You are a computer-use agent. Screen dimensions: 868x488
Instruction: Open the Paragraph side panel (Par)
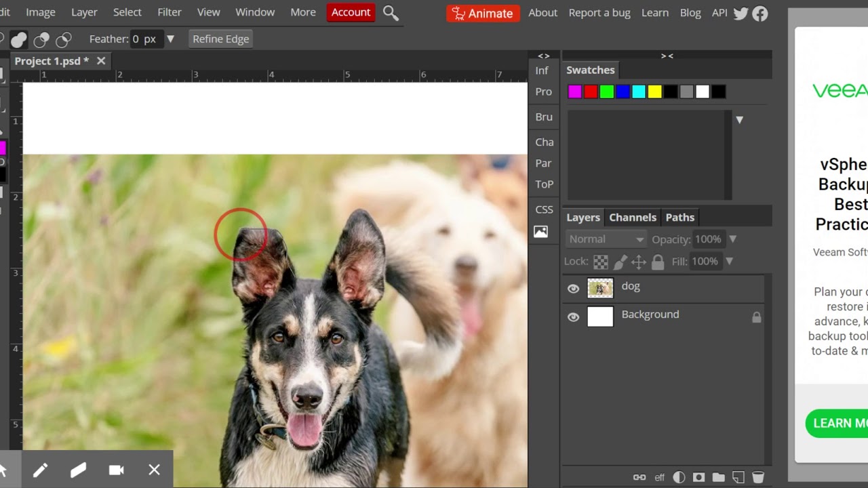[543, 163]
